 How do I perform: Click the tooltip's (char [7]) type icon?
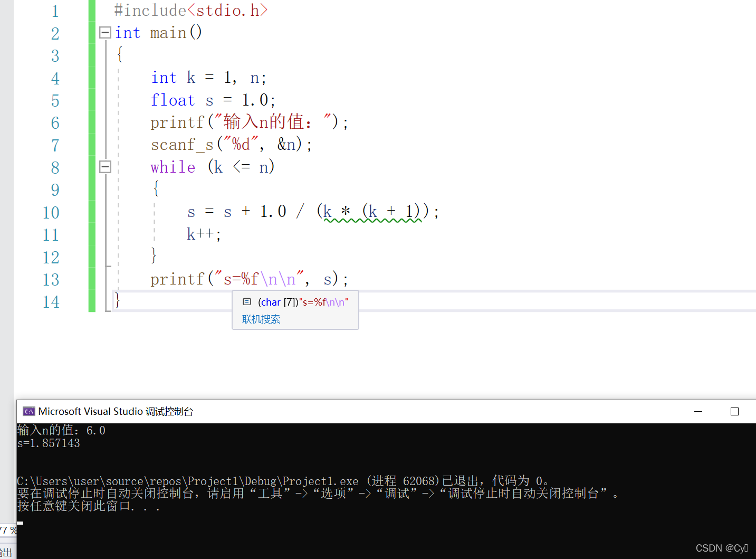pos(247,302)
